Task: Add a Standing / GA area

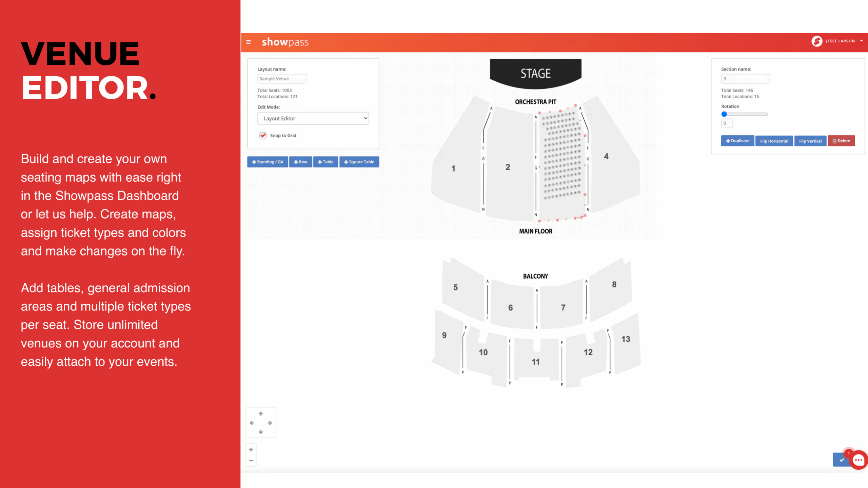Action: 268,162
